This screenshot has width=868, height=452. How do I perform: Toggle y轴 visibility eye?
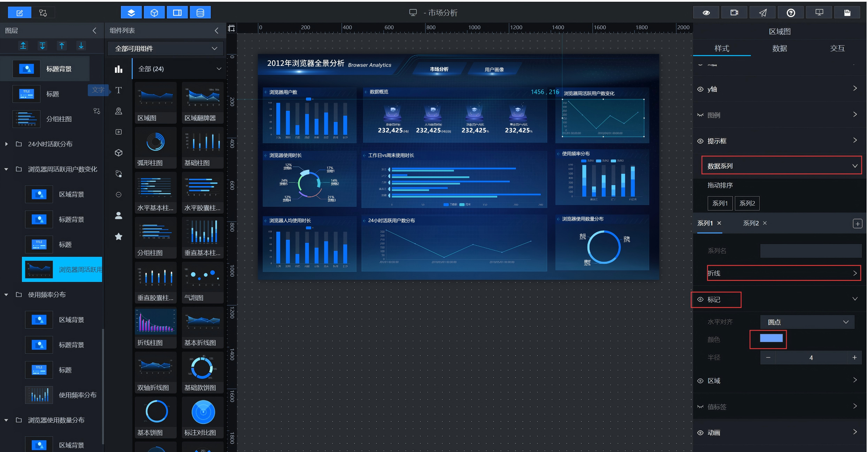pyautogui.click(x=700, y=89)
